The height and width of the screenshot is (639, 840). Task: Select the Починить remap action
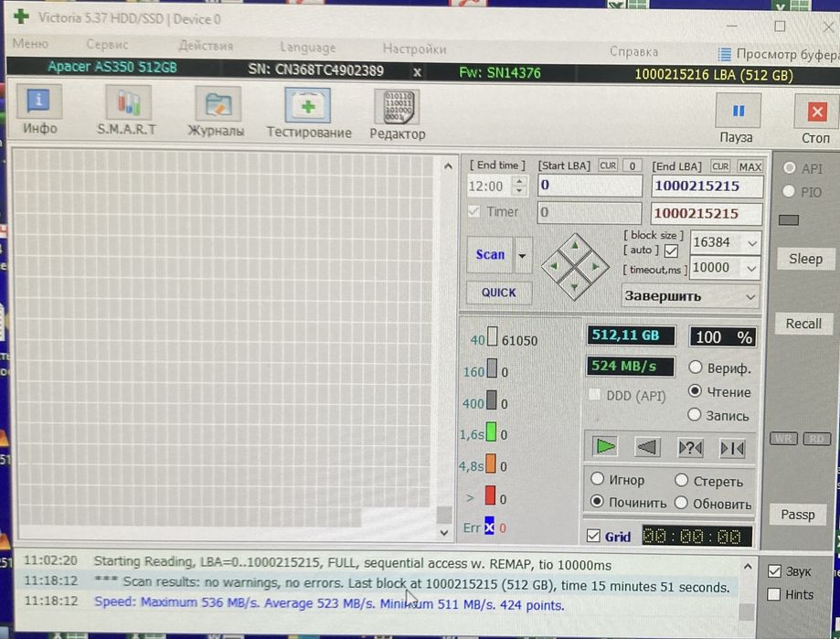coord(597,501)
